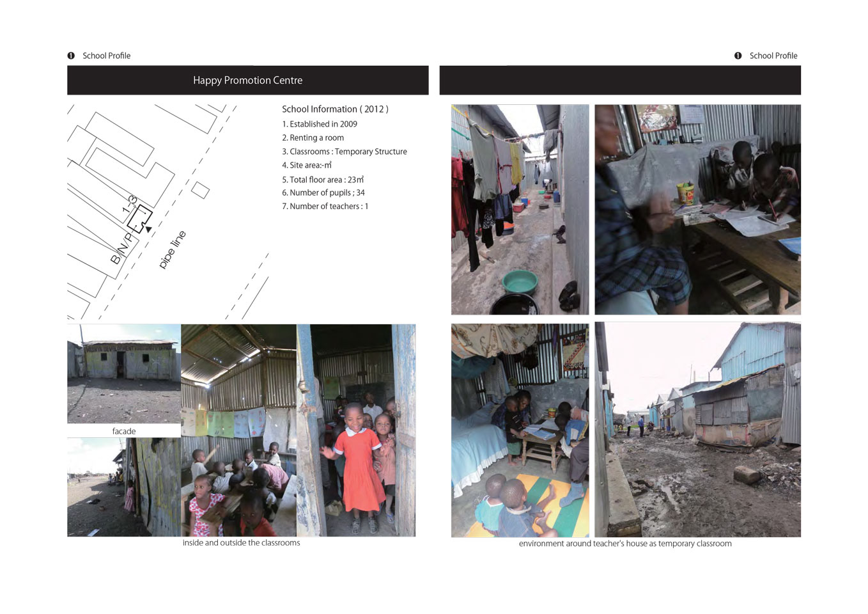Select photo of children studying beside a bed

pyautogui.click(x=520, y=430)
